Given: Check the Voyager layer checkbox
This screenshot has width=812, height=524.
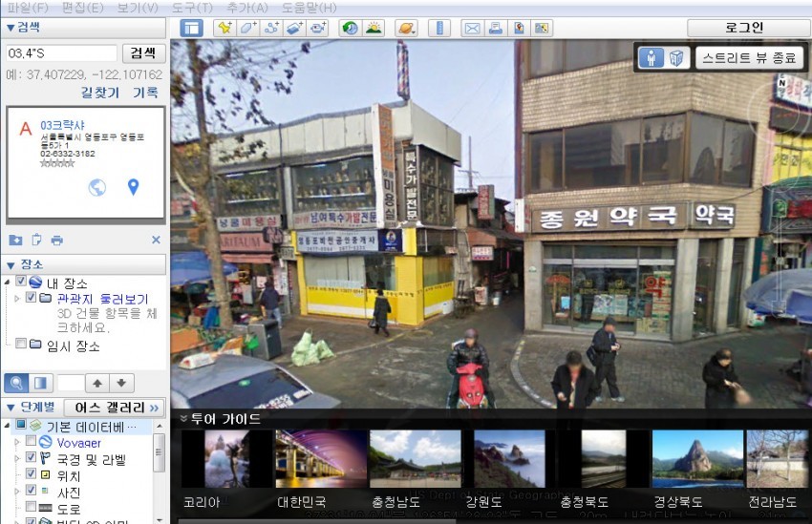Looking at the screenshot, I should (x=32, y=440).
